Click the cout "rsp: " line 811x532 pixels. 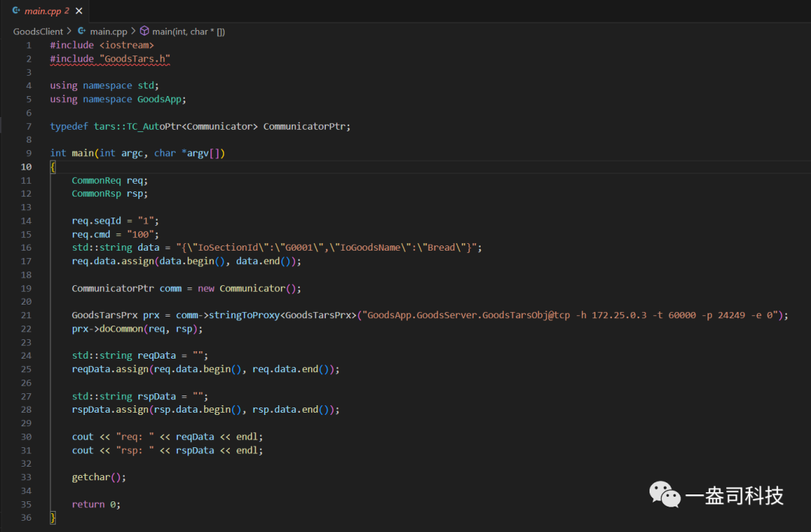167,450
